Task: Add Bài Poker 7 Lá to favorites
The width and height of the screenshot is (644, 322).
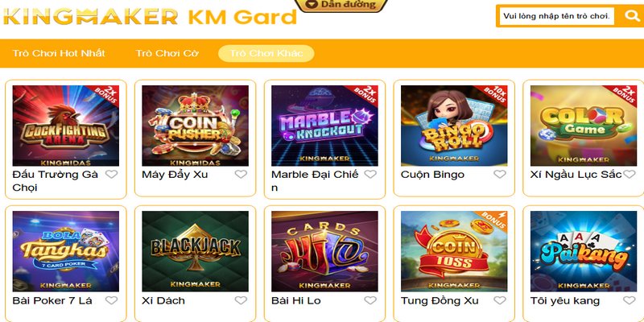Action: pos(111,300)
